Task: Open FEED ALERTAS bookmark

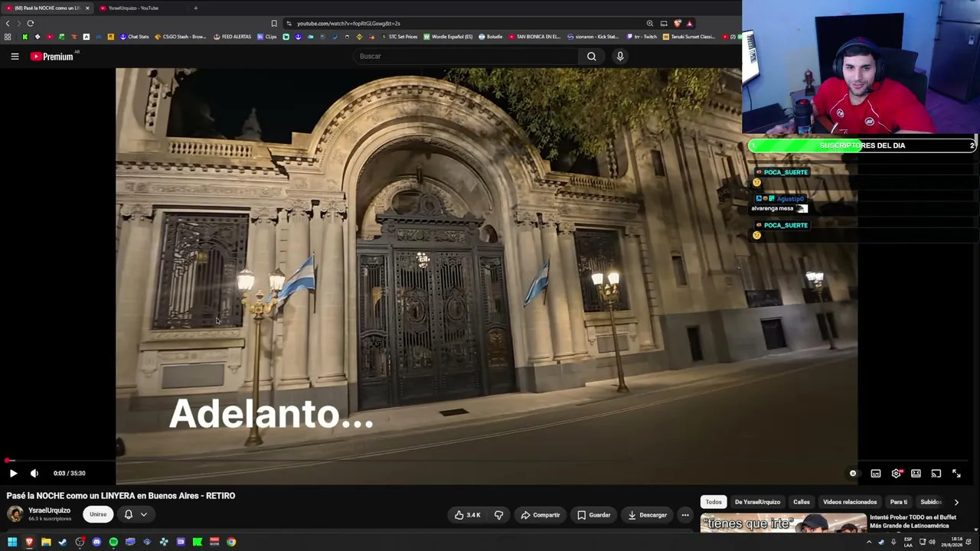Action: click(x=232, y=37)
